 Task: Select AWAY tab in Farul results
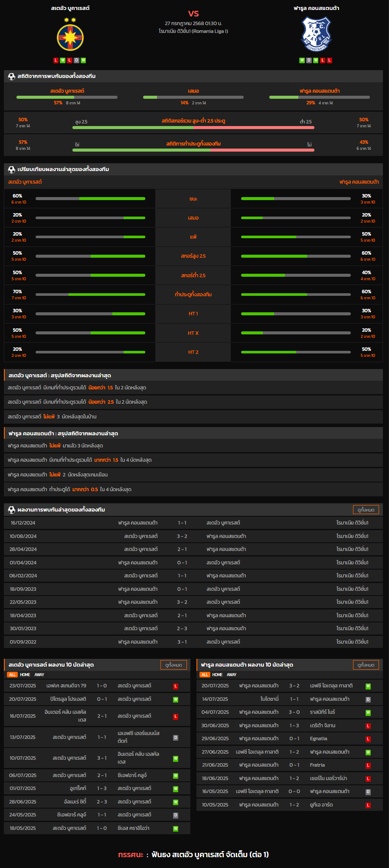[x=232, y=675]
